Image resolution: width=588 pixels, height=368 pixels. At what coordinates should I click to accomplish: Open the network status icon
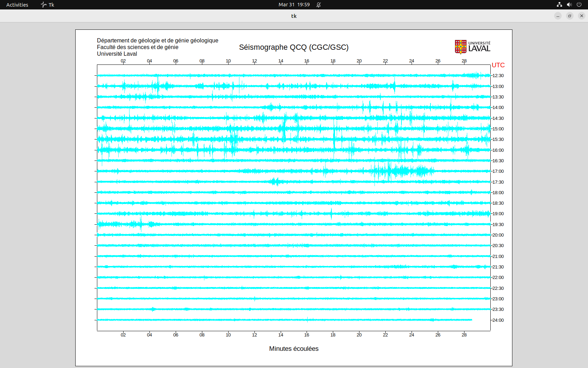click(559, 5)
